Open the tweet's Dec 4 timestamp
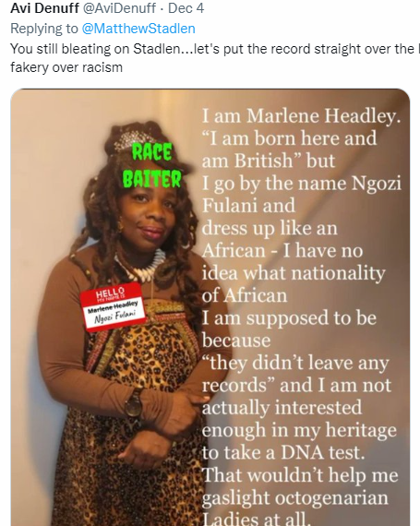This screenshot has height=526, width=420. pyautogui.click(x=186, y=8)
